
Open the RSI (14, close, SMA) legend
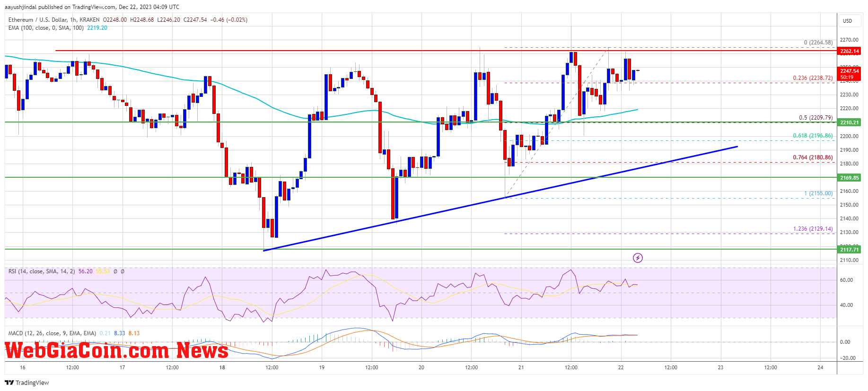click(x=42, y=271)
